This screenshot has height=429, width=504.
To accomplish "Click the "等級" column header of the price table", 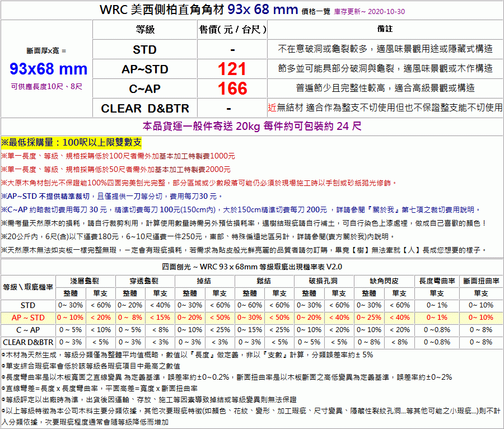I will pos(145,30).
